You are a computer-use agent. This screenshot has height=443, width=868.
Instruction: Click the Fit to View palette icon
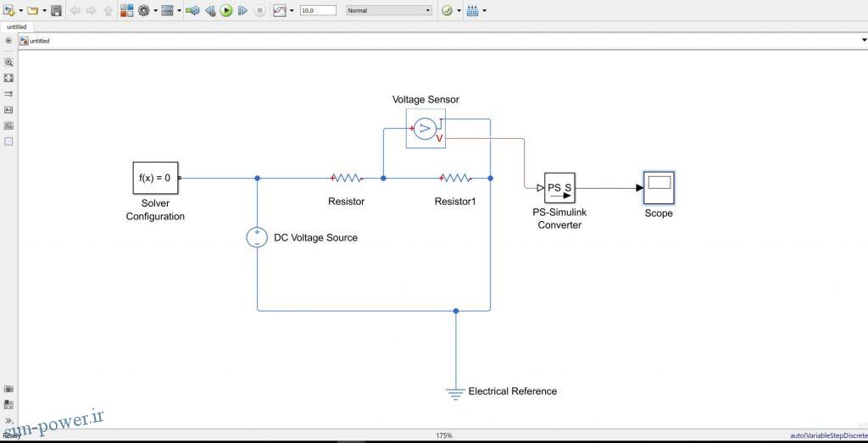(x=8, y=77)
